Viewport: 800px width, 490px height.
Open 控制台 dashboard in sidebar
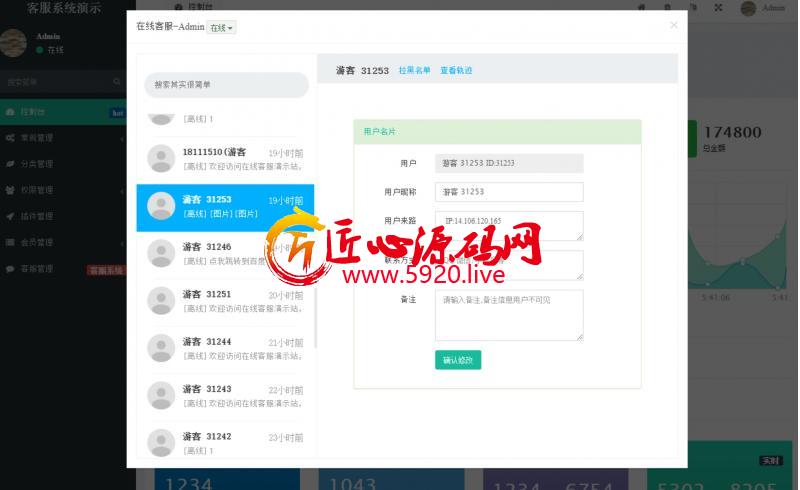(63, 112)
